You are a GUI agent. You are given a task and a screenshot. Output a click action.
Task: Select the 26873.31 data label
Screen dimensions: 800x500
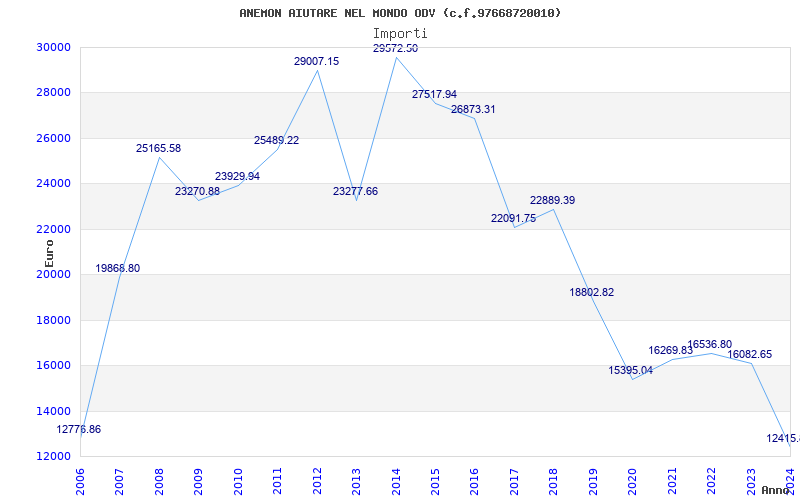pyautogui.click(x=473, y=109)
